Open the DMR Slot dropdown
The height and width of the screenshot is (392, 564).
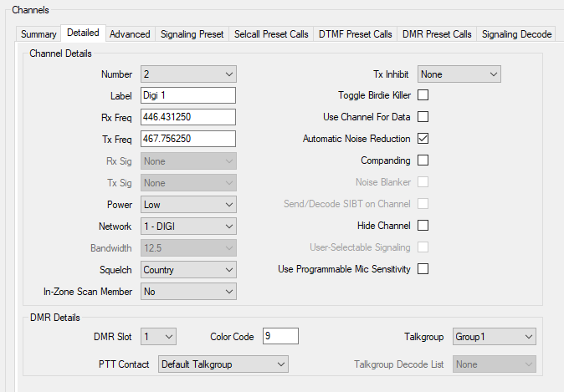click(158, 337)
